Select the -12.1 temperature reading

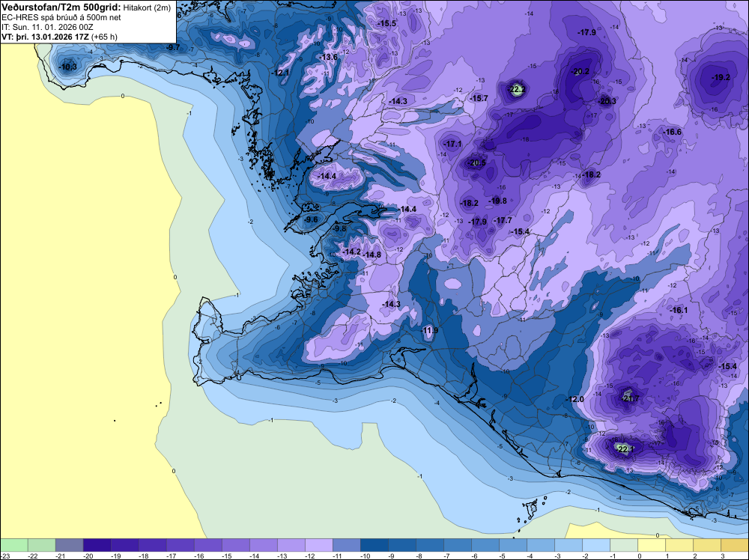pos(281,73)
